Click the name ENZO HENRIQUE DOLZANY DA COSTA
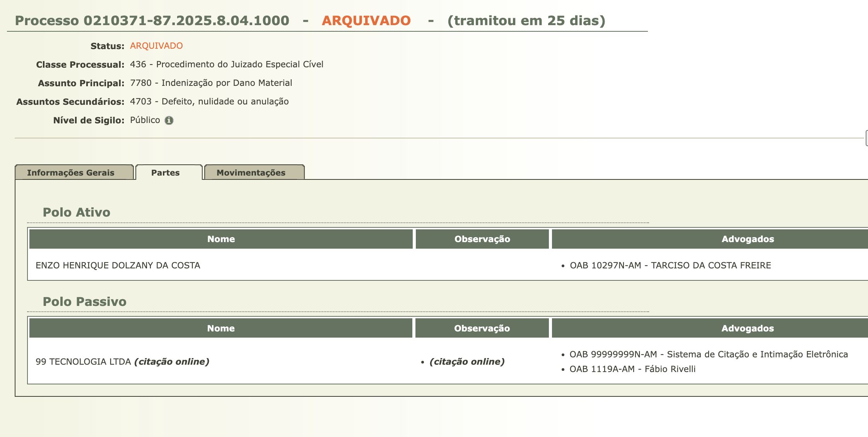This screenshot has height=437, width=868. 118,265
